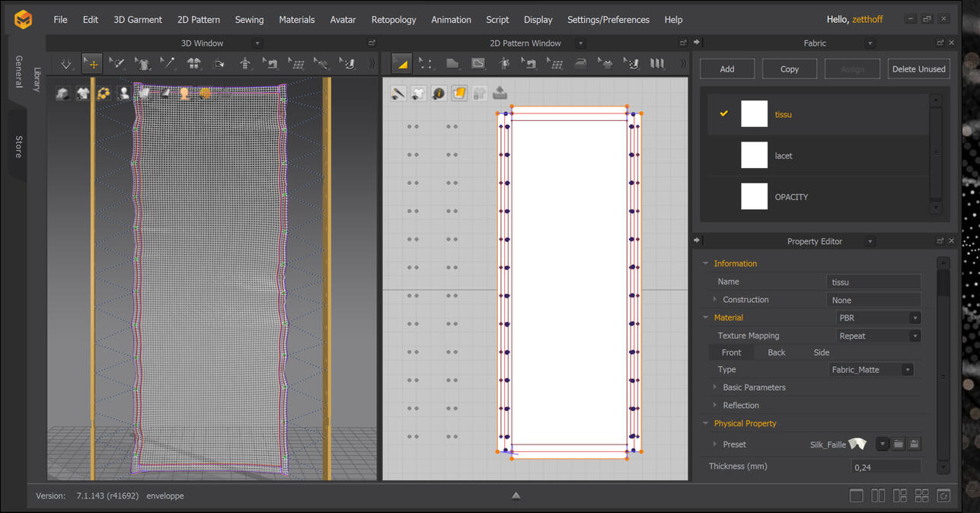Switch to the Back material tab

pyautogui.click(x=776, y=352)
